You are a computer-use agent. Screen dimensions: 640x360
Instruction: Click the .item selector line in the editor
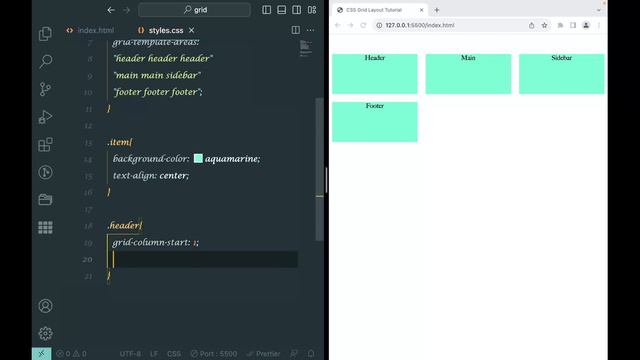pos(120,142)
